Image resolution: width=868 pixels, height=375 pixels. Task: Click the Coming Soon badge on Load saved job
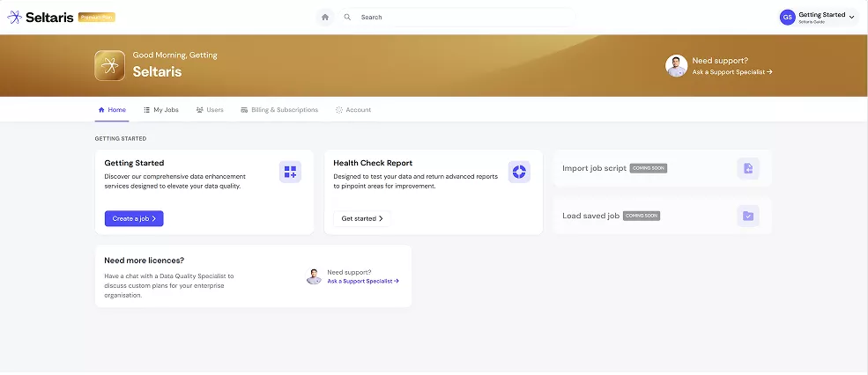pyautogui.click(x=641, y=216)
